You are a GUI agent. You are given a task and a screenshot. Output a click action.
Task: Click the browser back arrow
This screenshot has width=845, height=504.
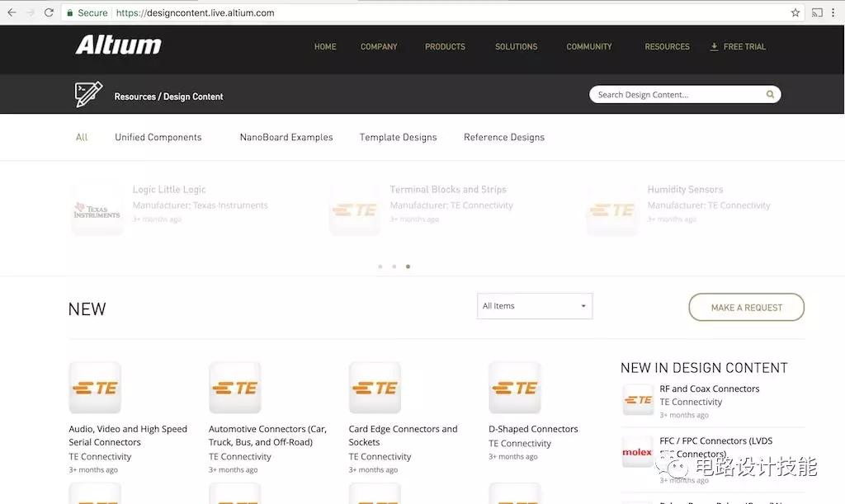12,12
